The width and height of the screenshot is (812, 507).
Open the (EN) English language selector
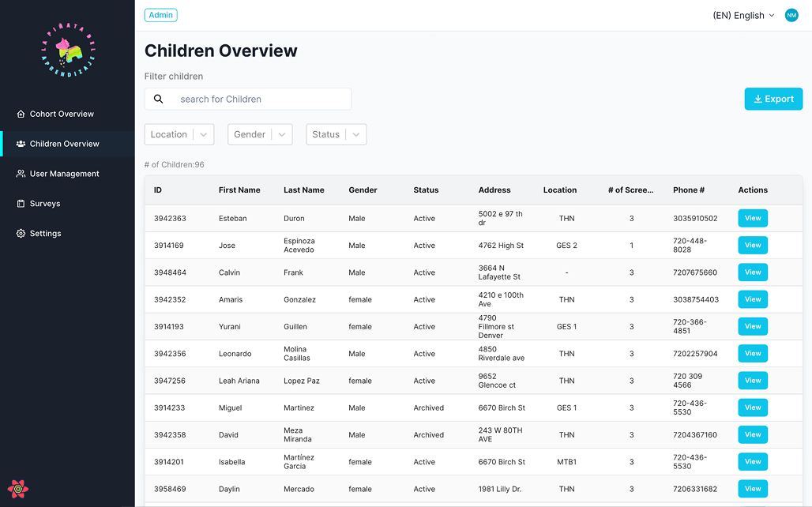[743, 15]
